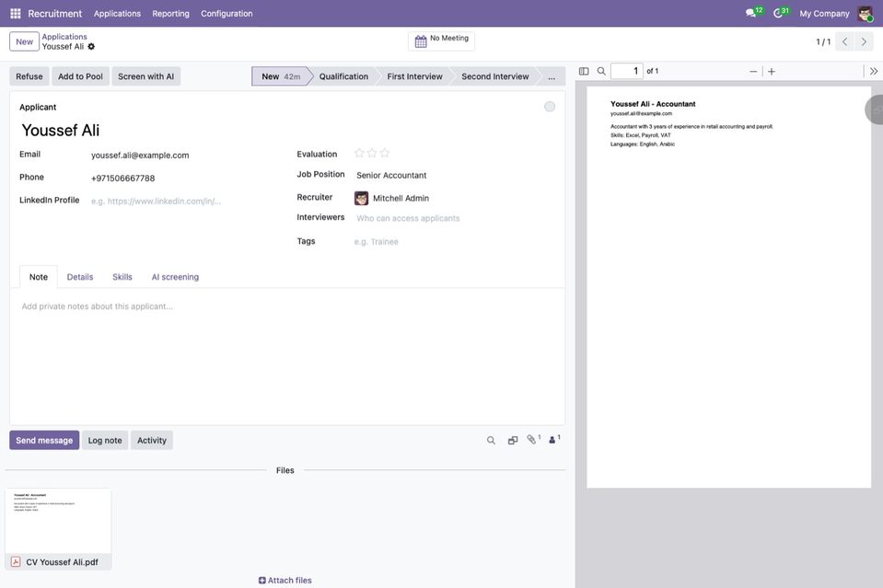Click the Attach files link
The width and height of the screenshot is (883, 588).
285,580
